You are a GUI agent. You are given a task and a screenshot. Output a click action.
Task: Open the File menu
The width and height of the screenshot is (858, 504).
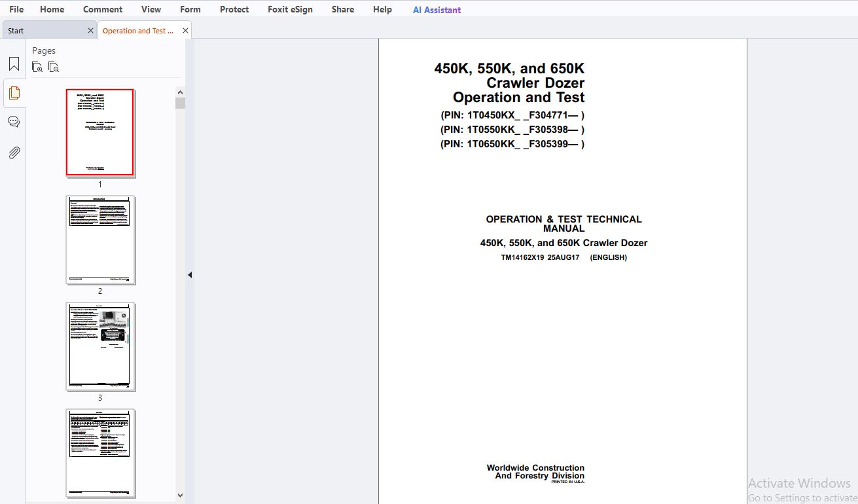tap(16, 9)
